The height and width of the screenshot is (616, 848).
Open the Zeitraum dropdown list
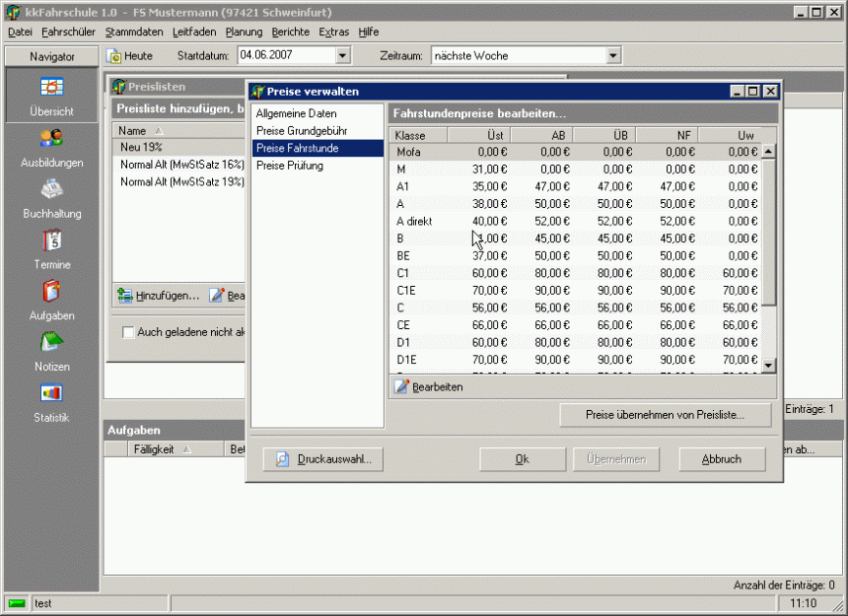tap(613, 56)
